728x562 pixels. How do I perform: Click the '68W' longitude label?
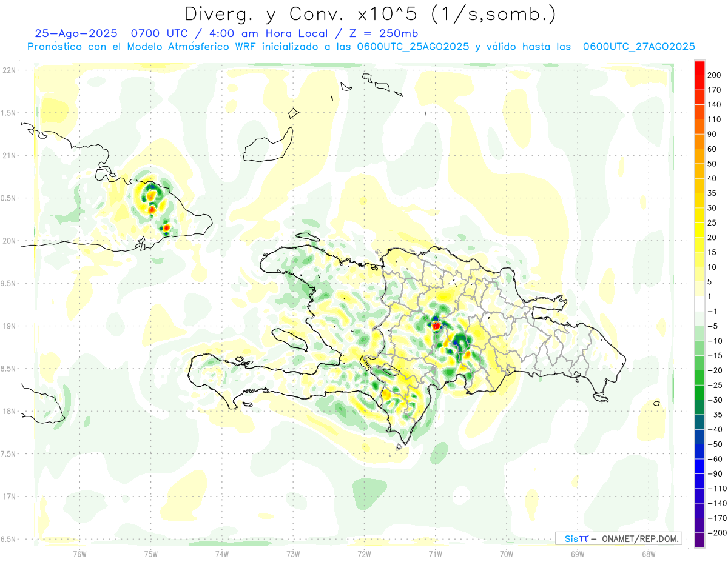649,554
